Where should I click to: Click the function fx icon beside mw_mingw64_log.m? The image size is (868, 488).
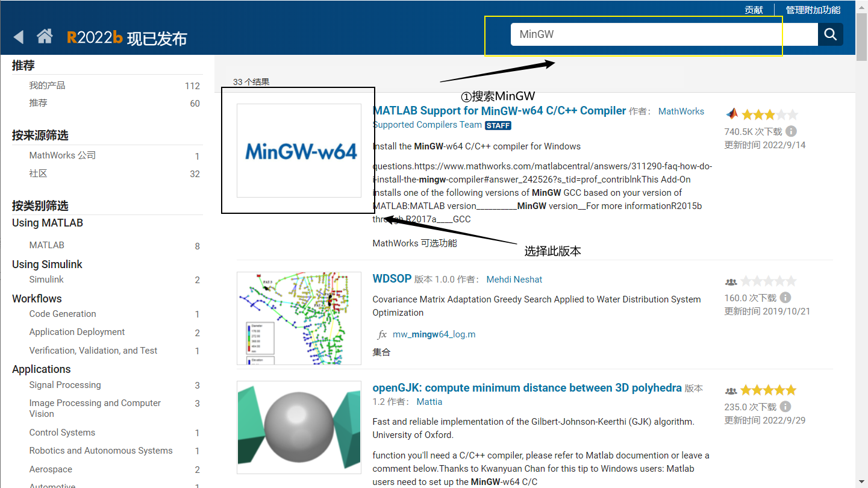pos(381,334)
